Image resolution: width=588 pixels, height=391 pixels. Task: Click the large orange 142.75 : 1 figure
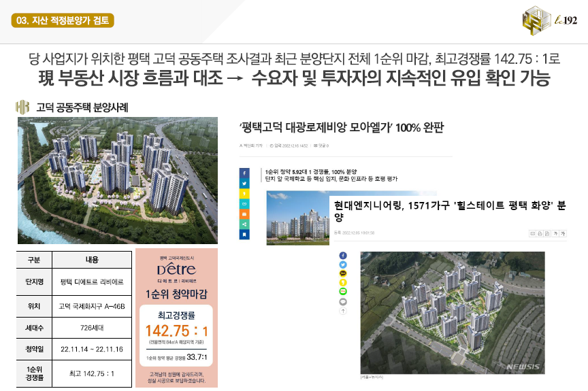click(176, 331)
